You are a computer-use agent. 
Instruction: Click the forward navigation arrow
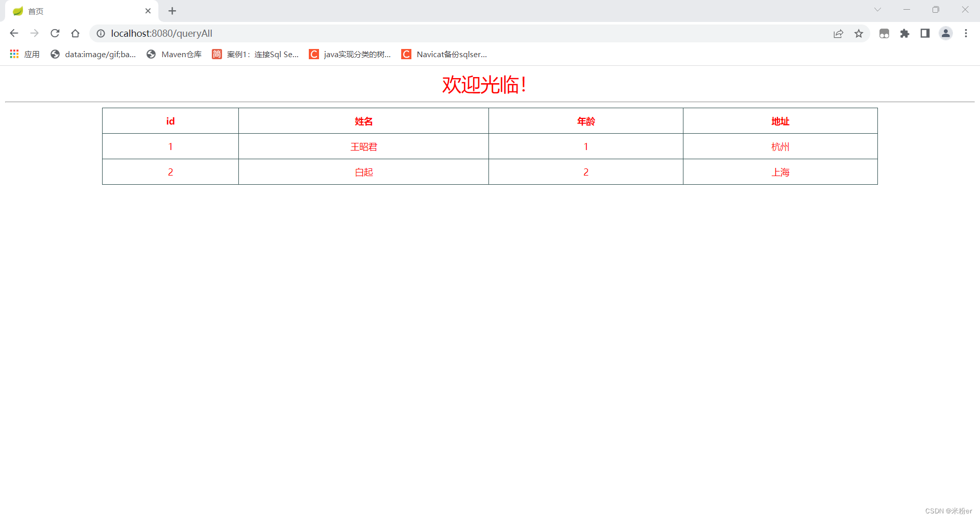click(x=34, y=33)
